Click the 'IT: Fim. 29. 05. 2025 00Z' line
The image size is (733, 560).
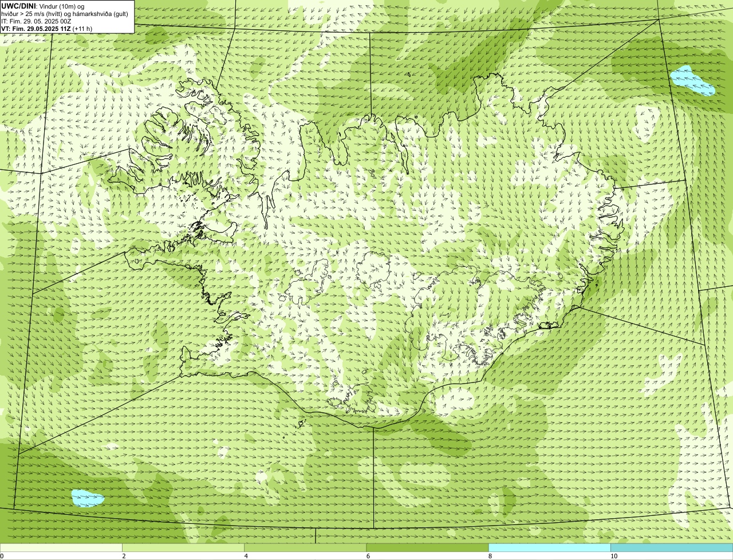click(x=37, y=21)
